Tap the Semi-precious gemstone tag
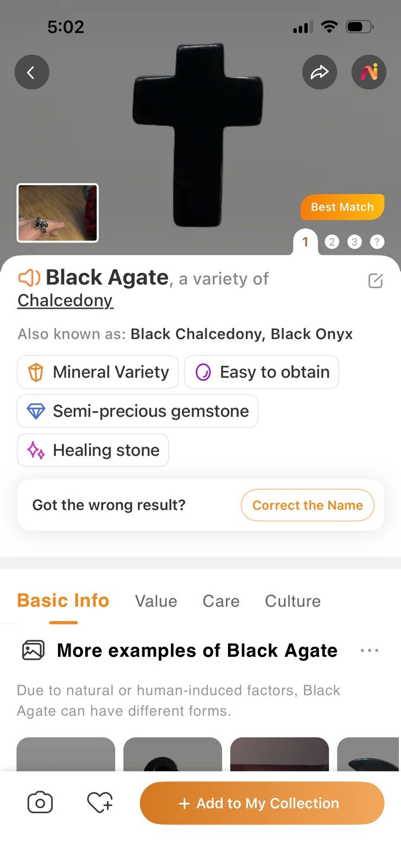 [x=137, y=411]
